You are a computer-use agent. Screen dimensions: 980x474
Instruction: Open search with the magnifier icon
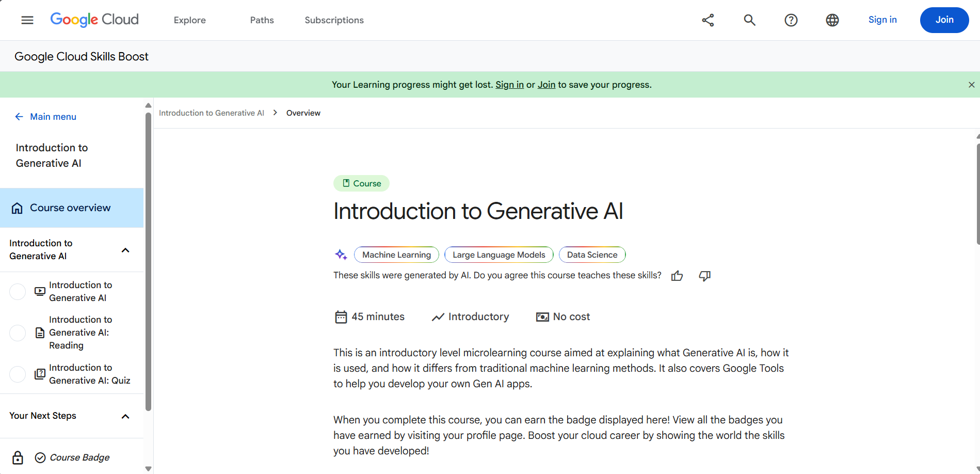[749, 20]
